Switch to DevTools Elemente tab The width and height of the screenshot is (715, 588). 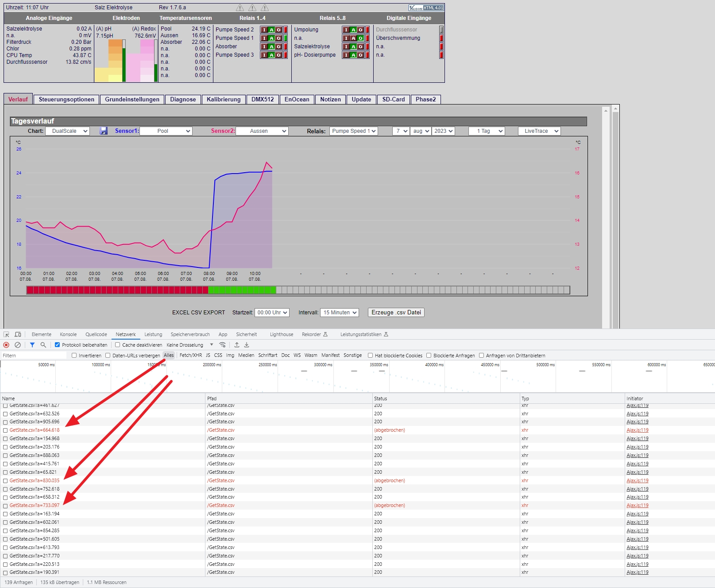click(x=42, y=334)
